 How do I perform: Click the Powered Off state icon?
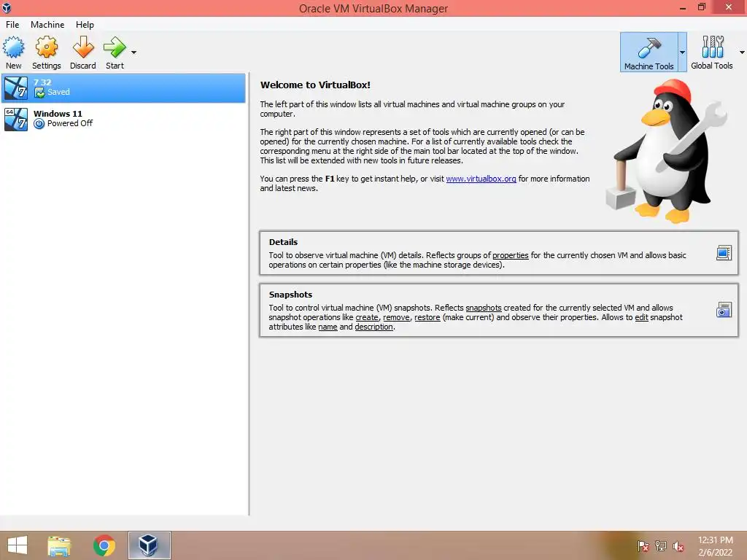(39, 124)
